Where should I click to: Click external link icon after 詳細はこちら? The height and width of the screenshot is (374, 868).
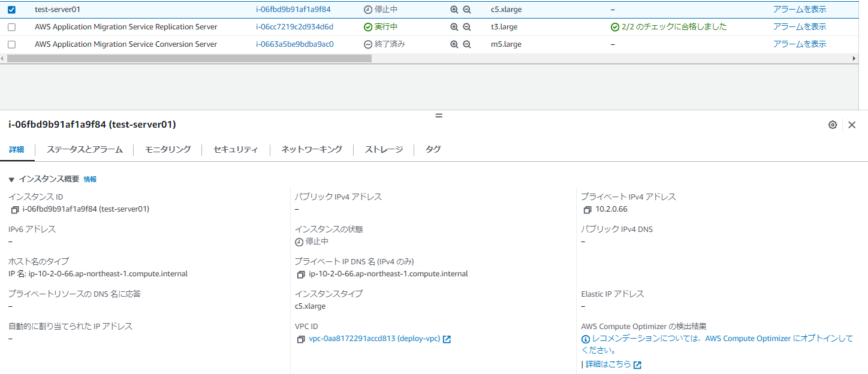637,365
